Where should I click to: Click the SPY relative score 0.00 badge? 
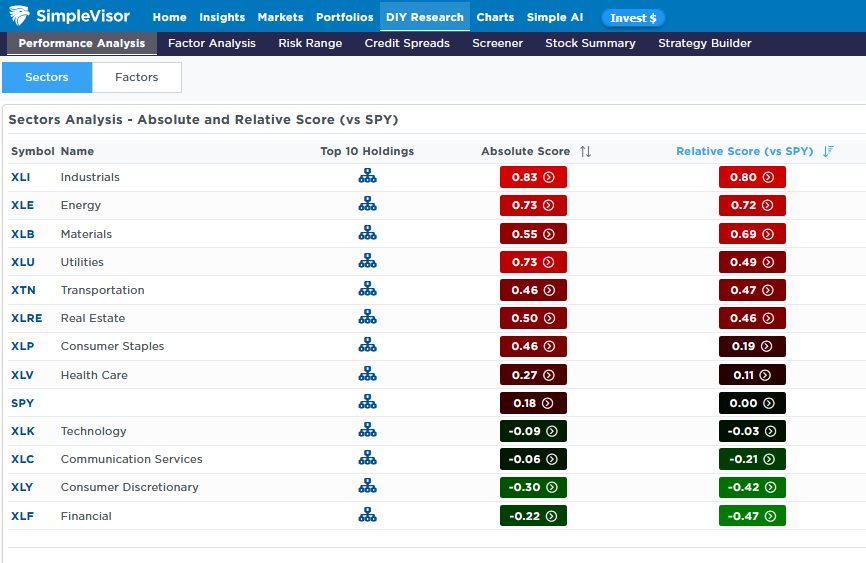click(x=751, y=403)
